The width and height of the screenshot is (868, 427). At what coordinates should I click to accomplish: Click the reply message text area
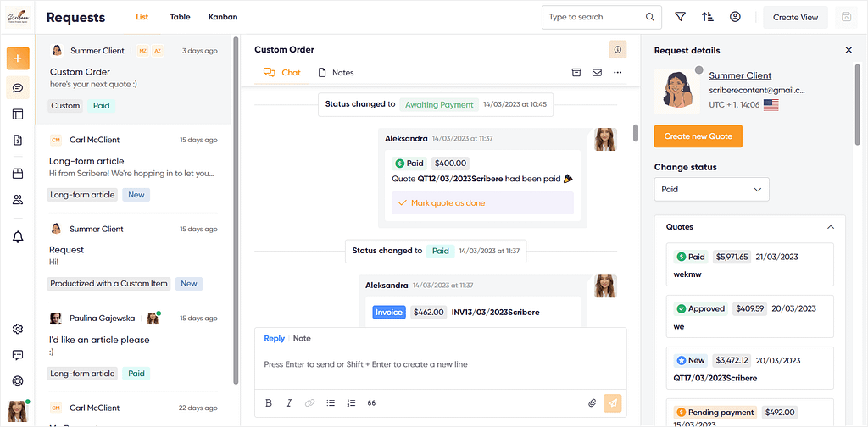440,364
